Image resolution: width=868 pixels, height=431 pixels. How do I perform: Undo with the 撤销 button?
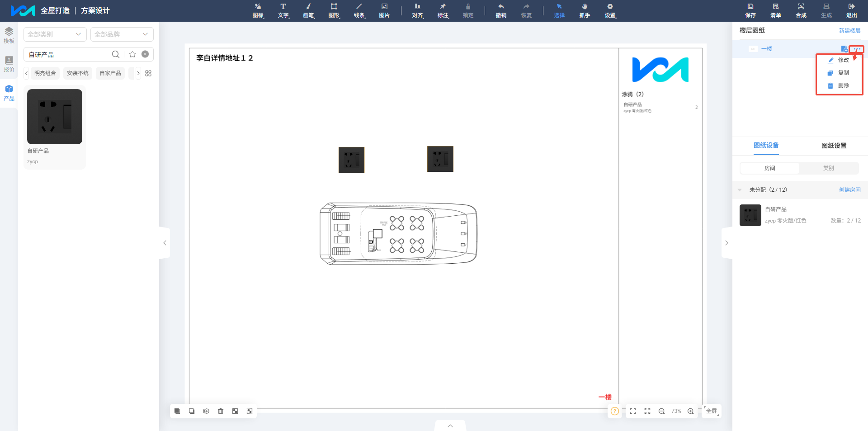click(x=501, y=10)
